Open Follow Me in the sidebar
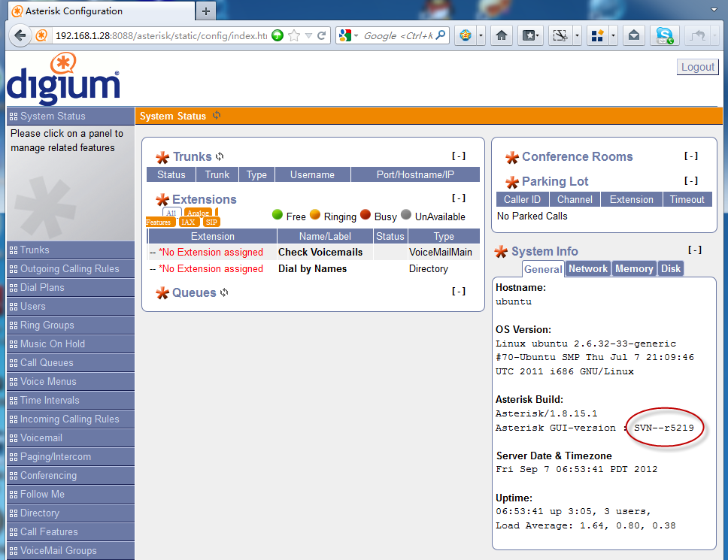The image size is (728, 560). 71,494
